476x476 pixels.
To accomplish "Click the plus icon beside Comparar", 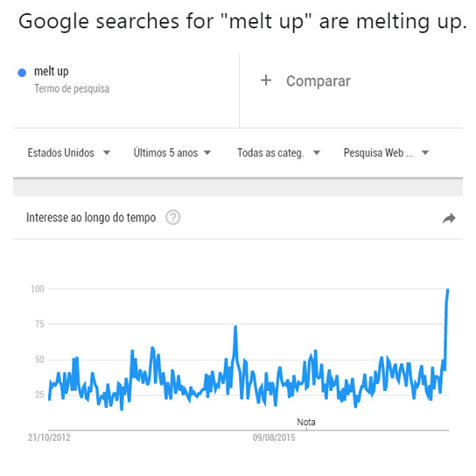I will click(266, 80).
